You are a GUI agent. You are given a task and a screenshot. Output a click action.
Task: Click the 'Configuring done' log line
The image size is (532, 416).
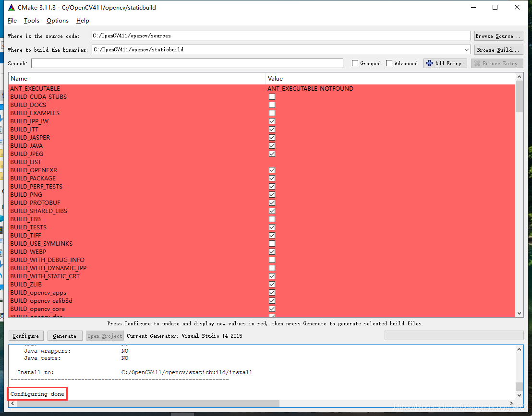pos(37,393)
